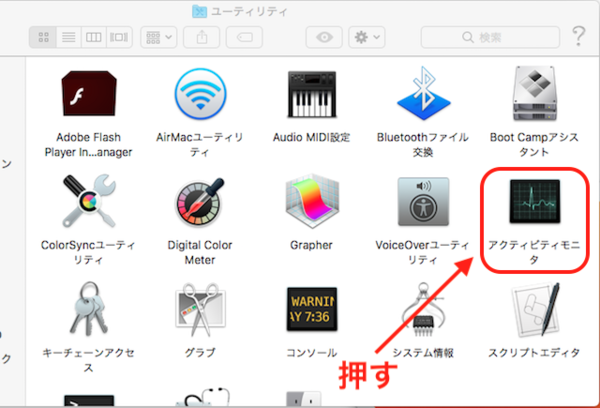
Task: Switch to icon view in toolbar
Action: click(43, 37)
